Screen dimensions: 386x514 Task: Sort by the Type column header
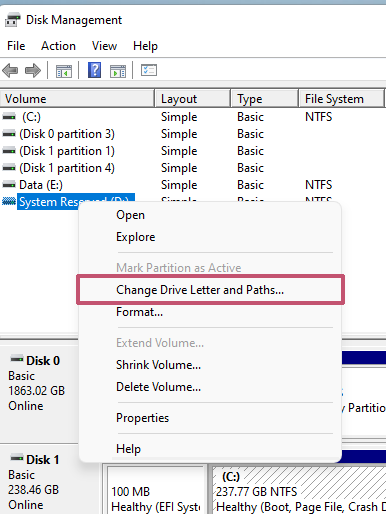pyautogui.click(x=264, y=99)
